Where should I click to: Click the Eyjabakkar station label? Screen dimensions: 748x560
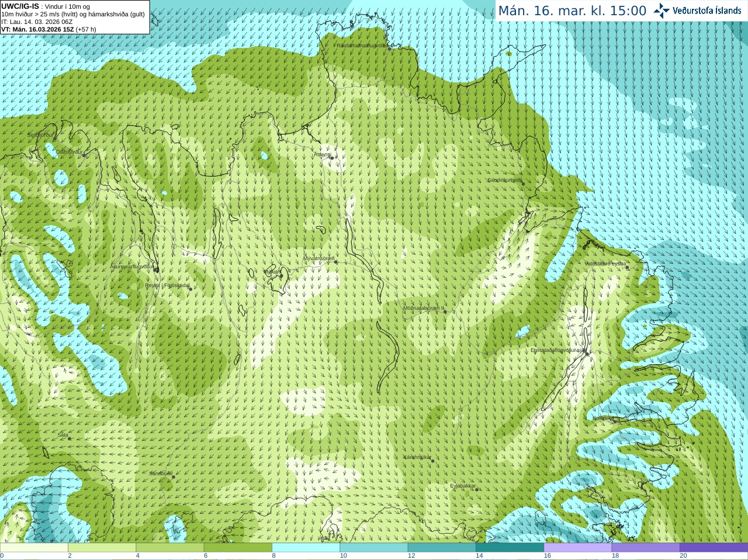463,486
